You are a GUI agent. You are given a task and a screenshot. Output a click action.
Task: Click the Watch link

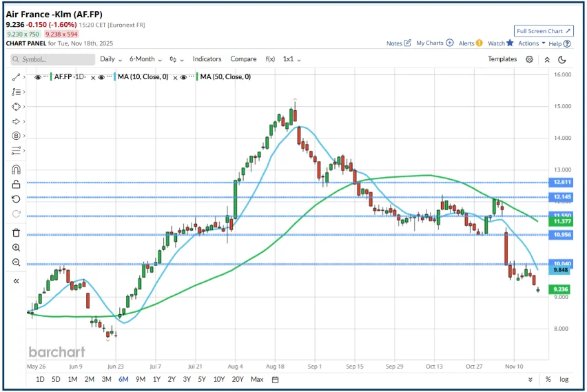[497, 43]
